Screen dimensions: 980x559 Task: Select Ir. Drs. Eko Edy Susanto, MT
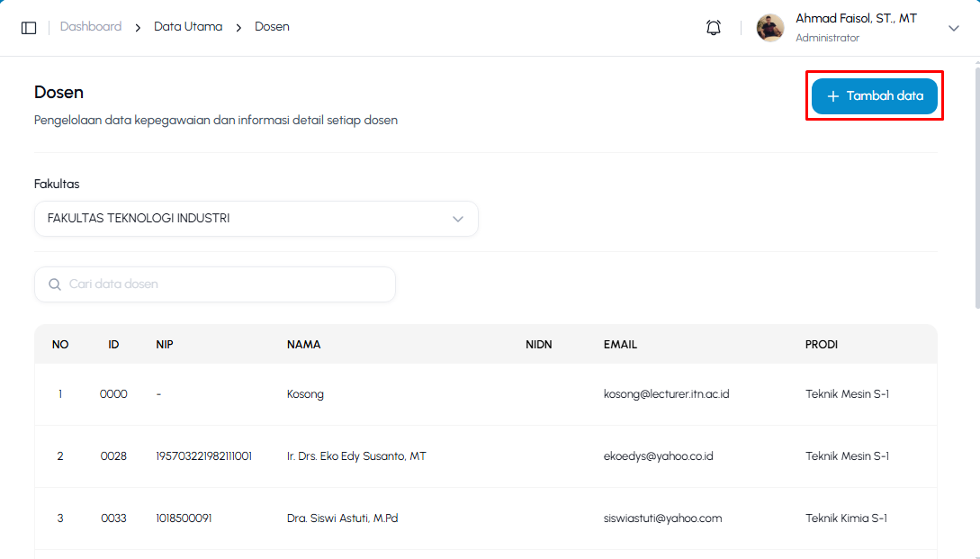point(356,456)
